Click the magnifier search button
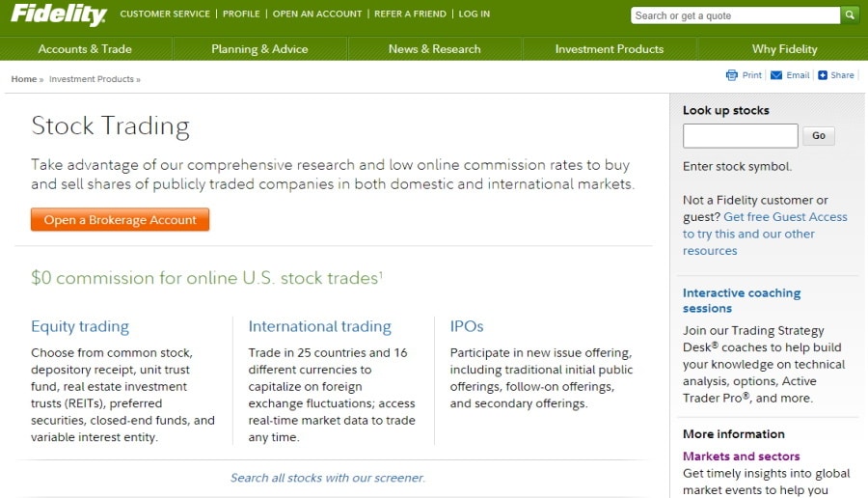The image size is (868, 498). point(849,15)
